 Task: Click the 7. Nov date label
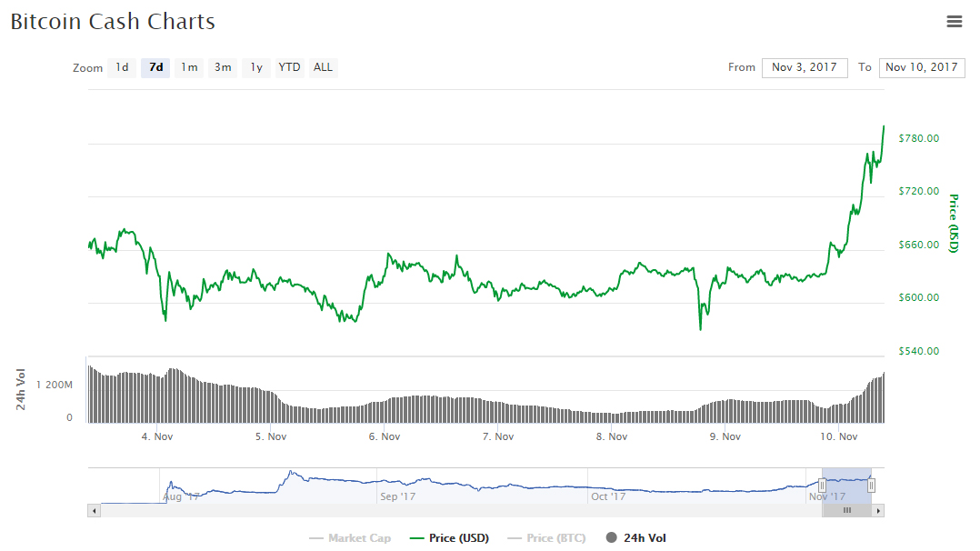pos(498,436)
